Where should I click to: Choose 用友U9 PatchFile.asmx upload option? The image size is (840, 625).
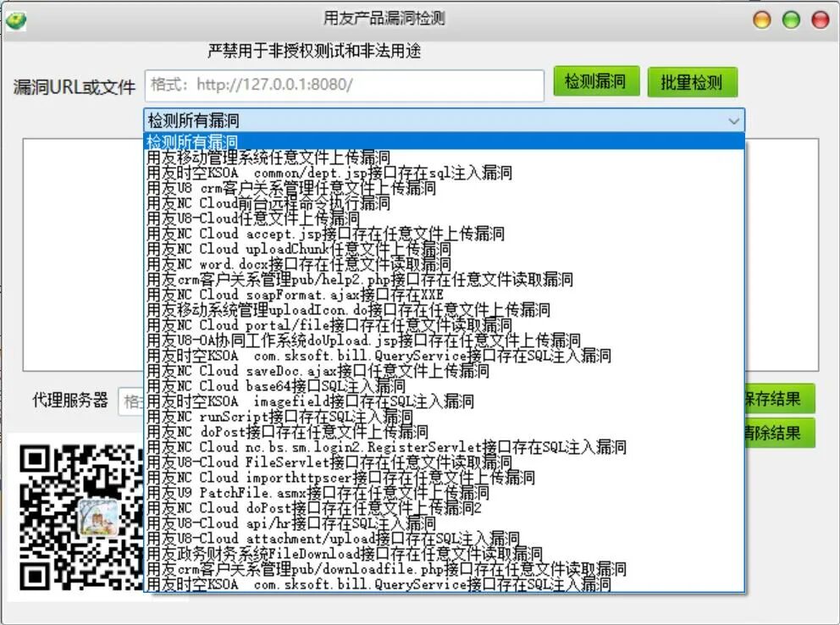(444, 493)
